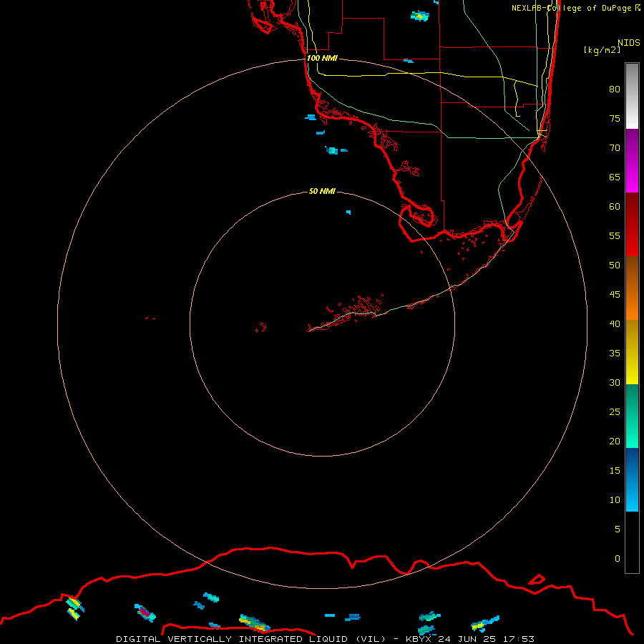Click the "25" value on the scale
The width and height of the screenshot is (644, 644).
point(615,412)
